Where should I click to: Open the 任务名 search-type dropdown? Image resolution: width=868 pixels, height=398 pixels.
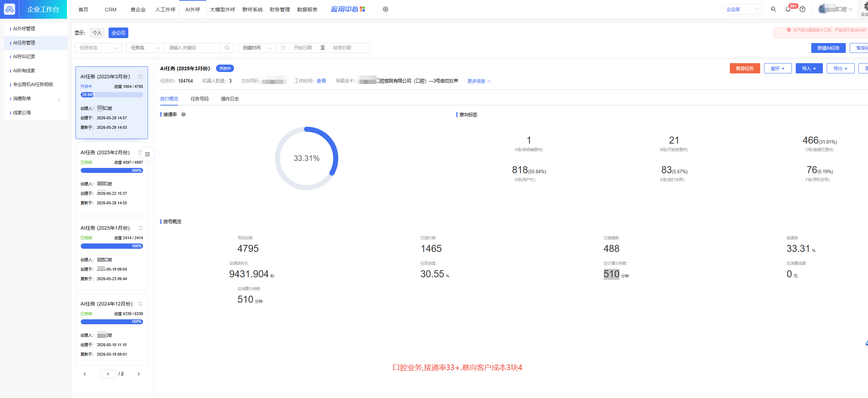coord(145,48)
